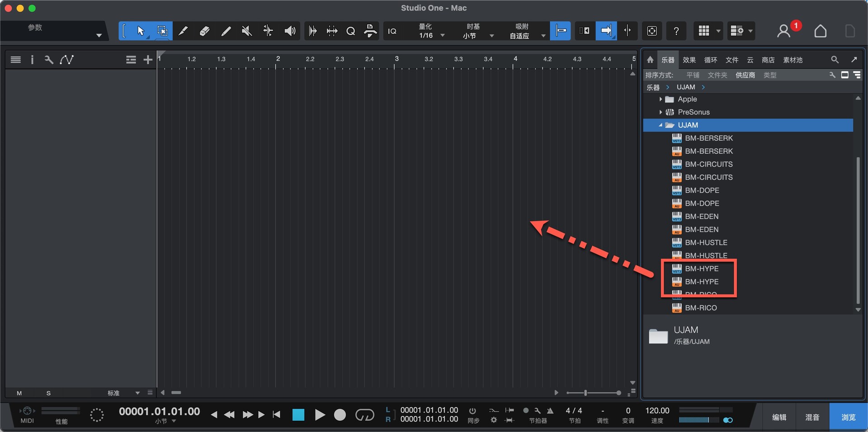Expand the PreSonus folder
Viewport: 868px width, 432px height.
[x=660, y=112]
